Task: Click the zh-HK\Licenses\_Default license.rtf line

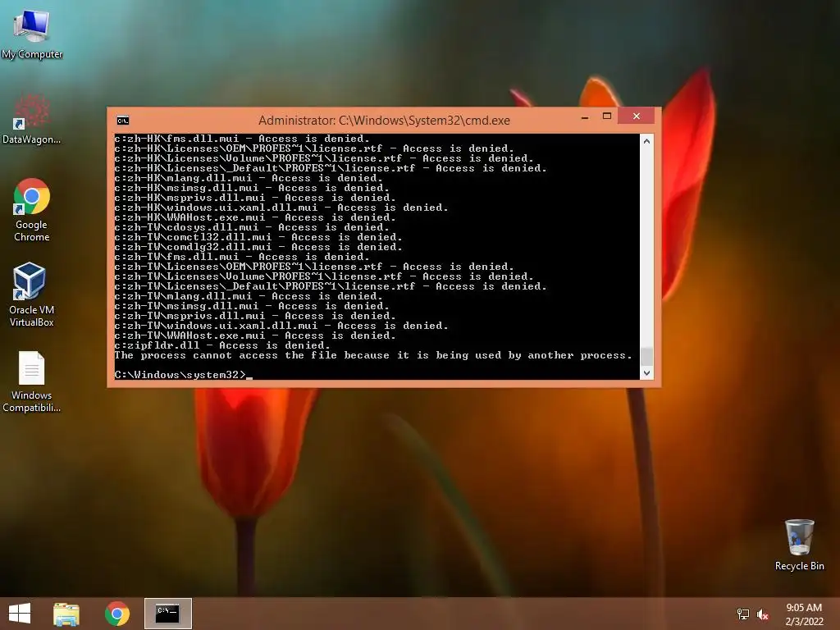Action: point(331,168)
